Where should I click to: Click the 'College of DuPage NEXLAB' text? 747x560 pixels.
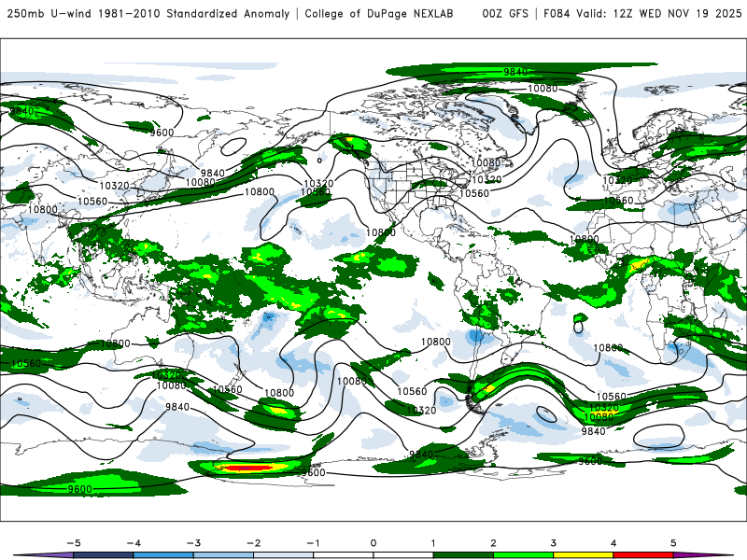pyautogui.click(x=379, y=14)
